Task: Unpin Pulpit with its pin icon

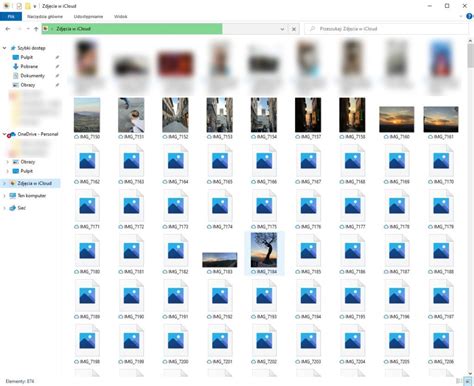Action: (x=57, y=57)
